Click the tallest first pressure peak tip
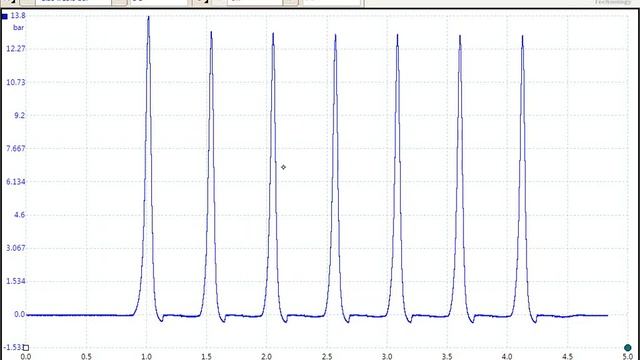The image size is (640, 360). (x=149, y=17)
